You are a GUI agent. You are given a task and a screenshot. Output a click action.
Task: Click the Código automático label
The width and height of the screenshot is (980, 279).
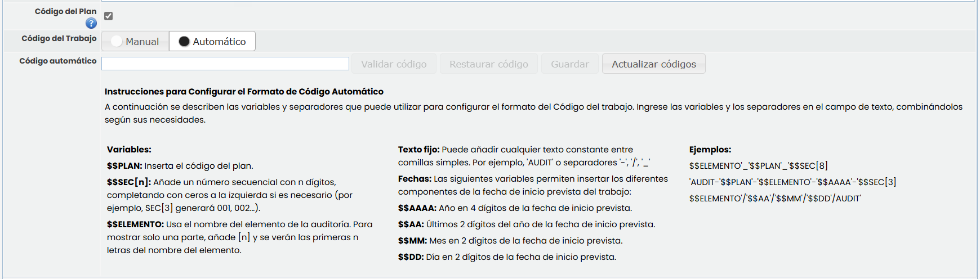click(x=58, y=61)
